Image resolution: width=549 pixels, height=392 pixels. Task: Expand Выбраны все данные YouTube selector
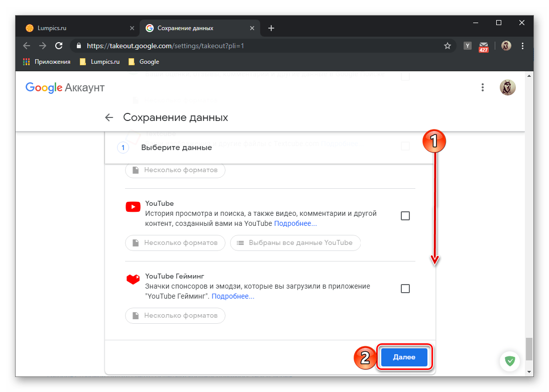coord(295,243)
